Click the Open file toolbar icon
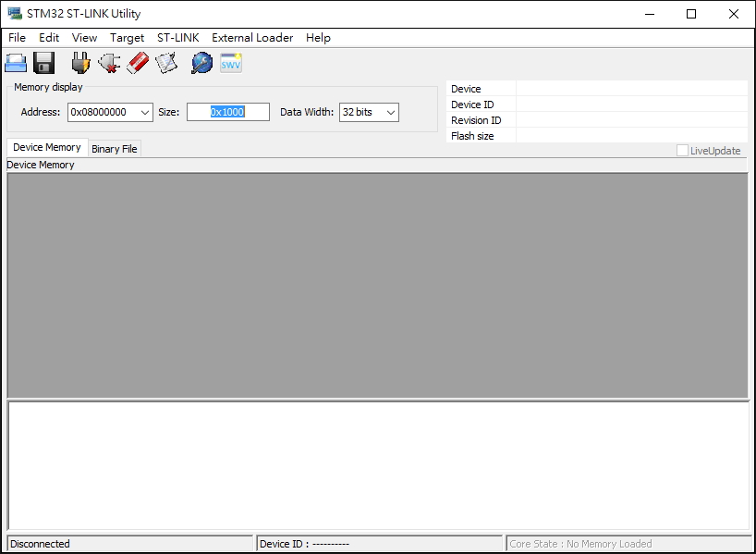Viewport: 756px width, 554px height. pos(16,63)
